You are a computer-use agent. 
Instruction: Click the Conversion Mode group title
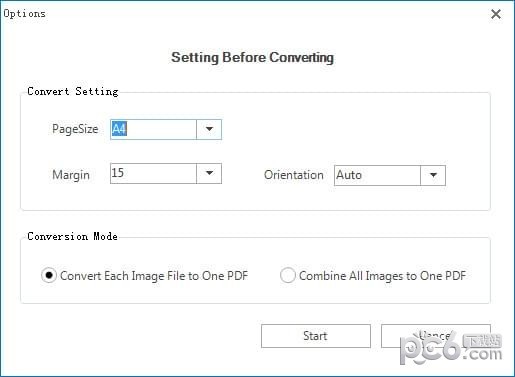click(72, 236)
